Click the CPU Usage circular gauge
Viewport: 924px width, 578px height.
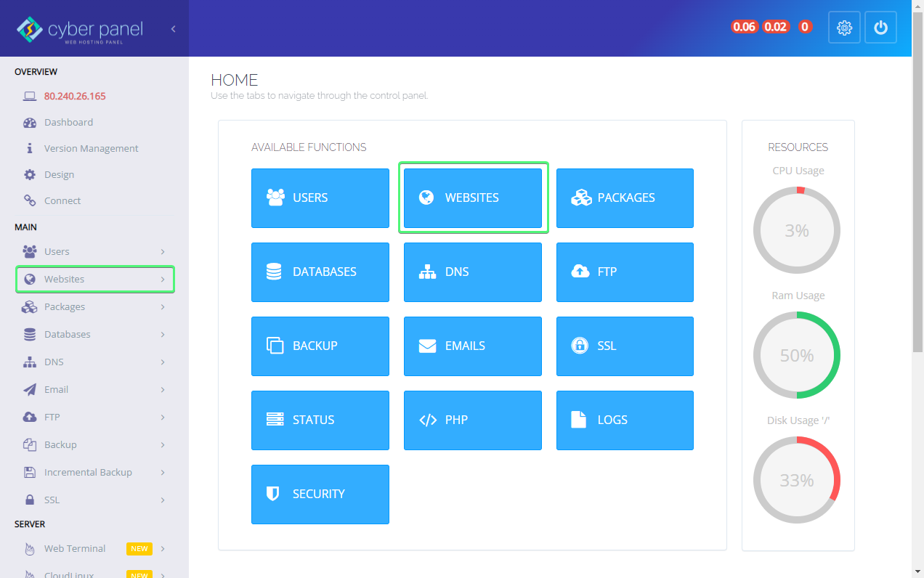[796, 231]
